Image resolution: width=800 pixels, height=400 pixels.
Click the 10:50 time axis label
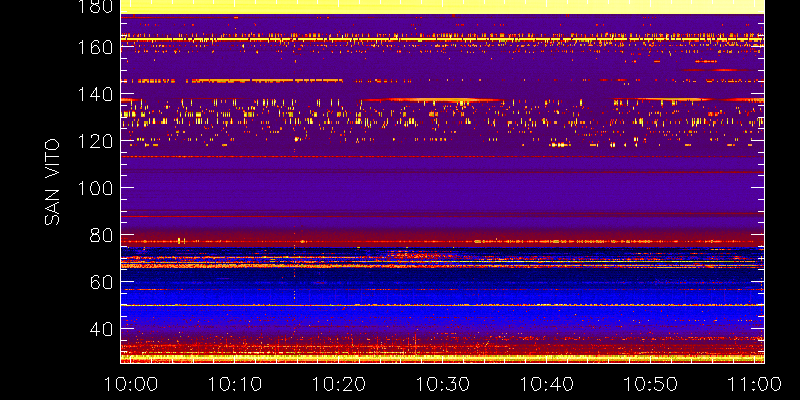point(651,384)
